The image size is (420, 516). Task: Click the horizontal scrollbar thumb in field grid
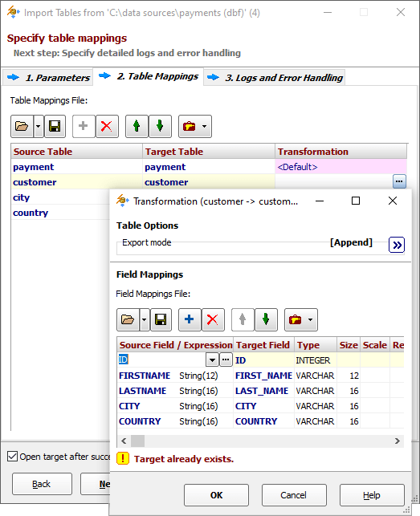137,441
